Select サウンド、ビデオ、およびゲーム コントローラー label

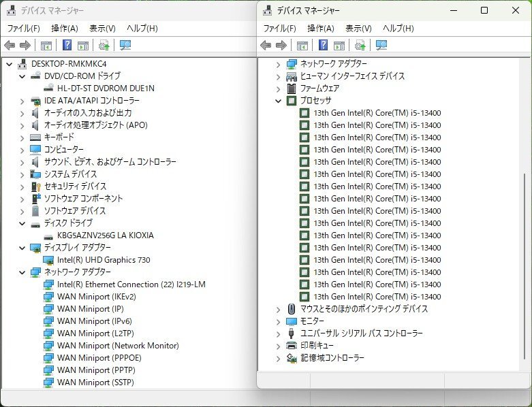(x=110, y=162)
